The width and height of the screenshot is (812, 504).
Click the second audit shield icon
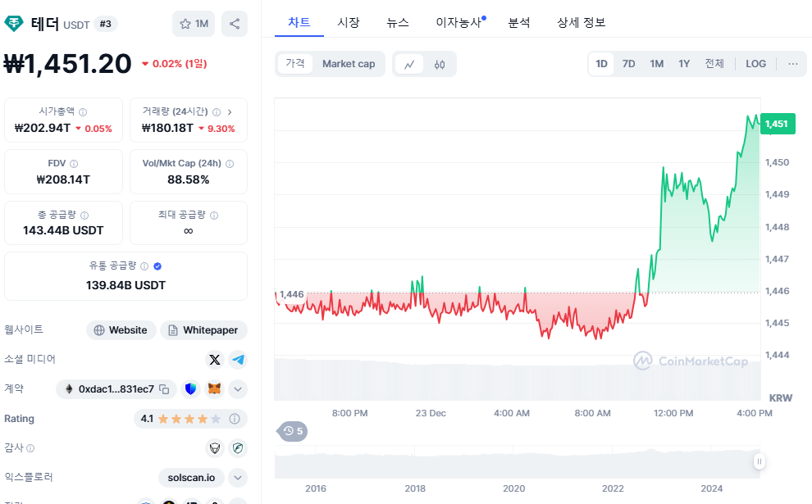point(238,448)
